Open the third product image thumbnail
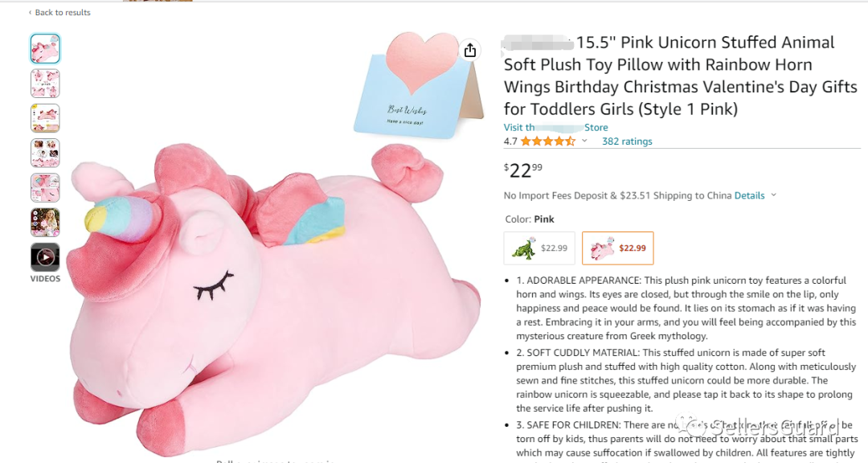This screenshot has height=463, width=868. [45, 118]
